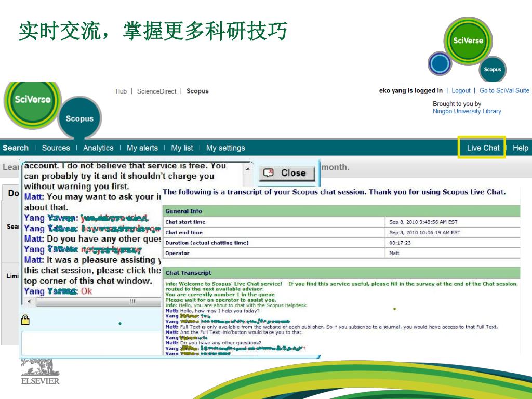
Task: Click the chat scroll up arrow
Action: coord(248,169)
